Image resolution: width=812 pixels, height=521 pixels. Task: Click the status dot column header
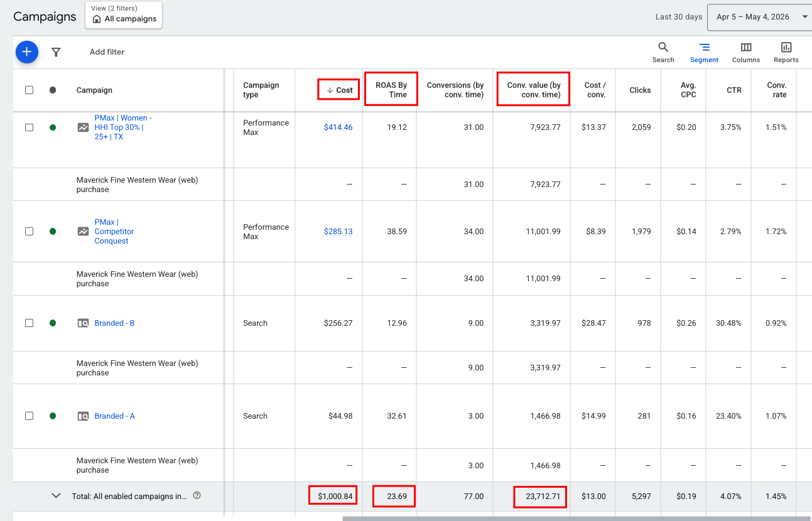coord(53,90)
